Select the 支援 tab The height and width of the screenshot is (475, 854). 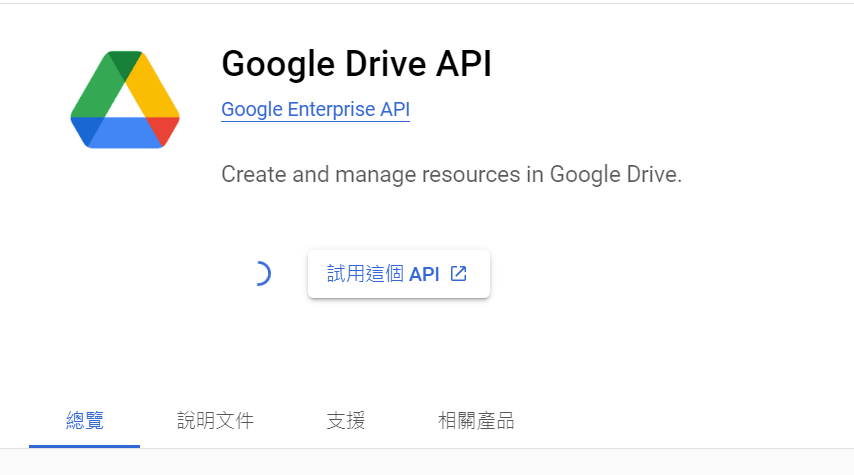point(345,421)
